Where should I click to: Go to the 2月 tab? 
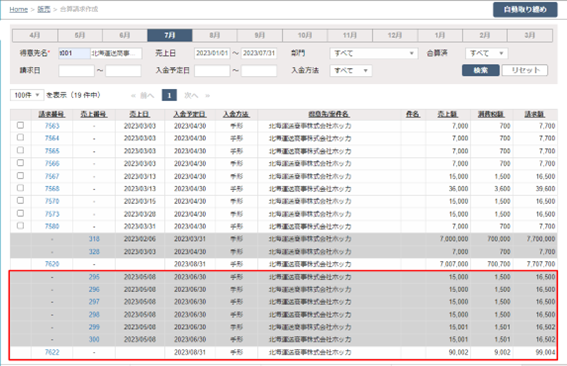[485, 35]
